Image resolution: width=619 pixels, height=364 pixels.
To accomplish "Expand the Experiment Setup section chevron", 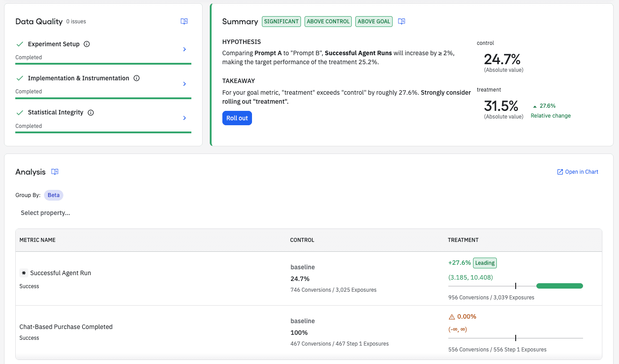I will point(185,49).
